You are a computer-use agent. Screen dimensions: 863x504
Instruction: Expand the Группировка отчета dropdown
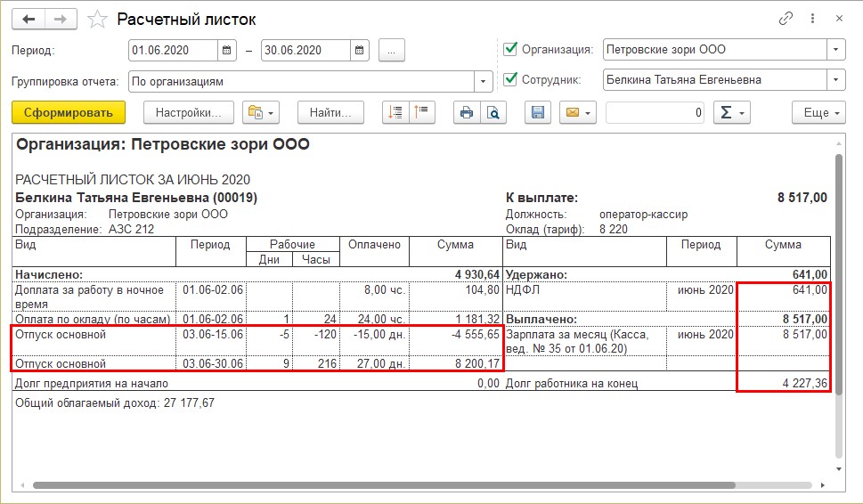coord(483,81)
